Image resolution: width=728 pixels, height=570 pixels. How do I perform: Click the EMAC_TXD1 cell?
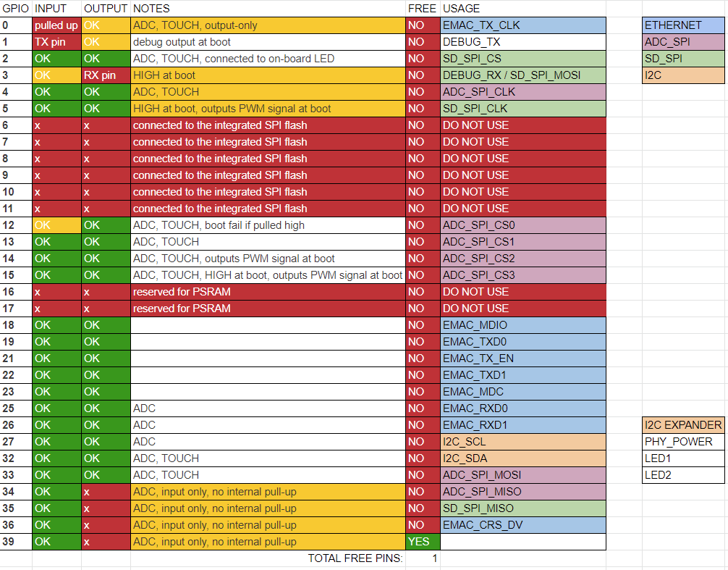[x=522, y=375]
